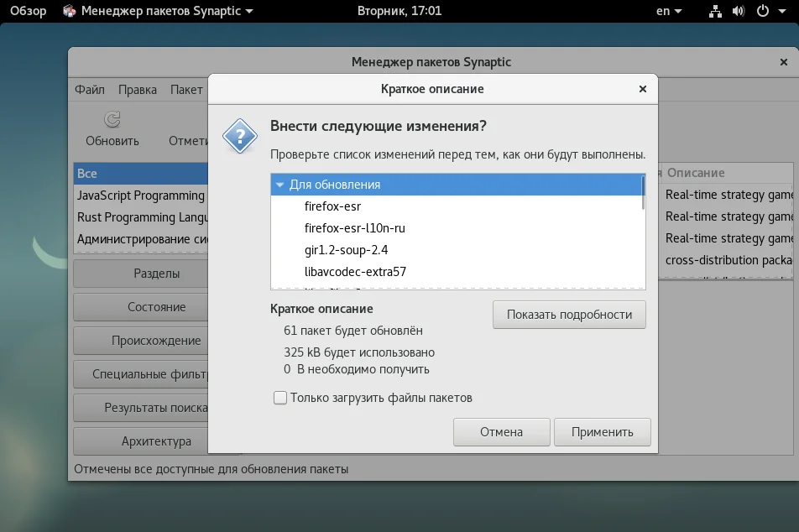The width and height of the screenshot is (799, 532).
Task: Close the Synaptic main window
Action: coord(784,62)
